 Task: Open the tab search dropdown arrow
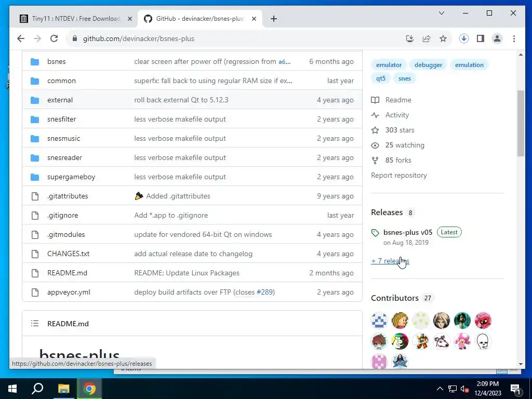tap(442, 13)
